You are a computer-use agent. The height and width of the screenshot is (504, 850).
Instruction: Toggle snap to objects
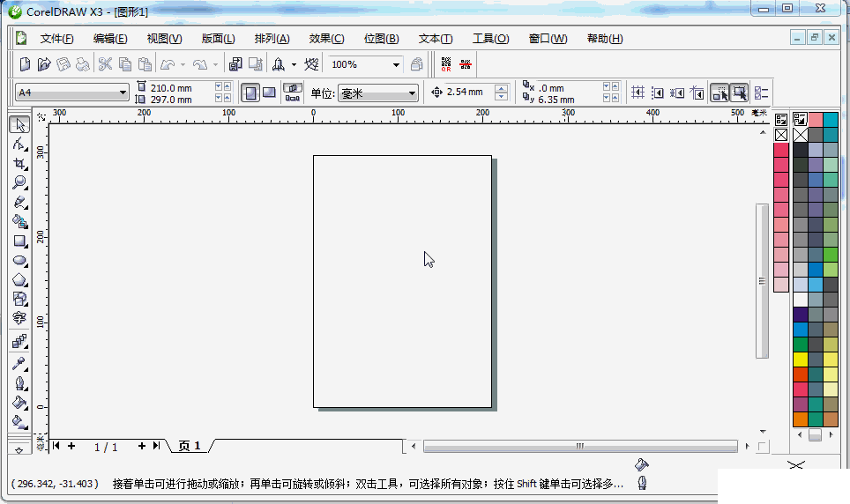(x=676, y=93)
